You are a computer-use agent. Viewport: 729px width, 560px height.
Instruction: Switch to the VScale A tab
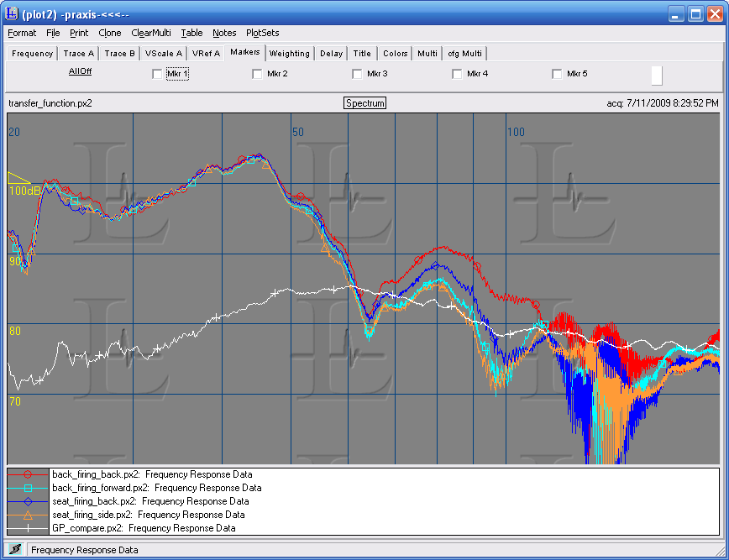point(163,53)
